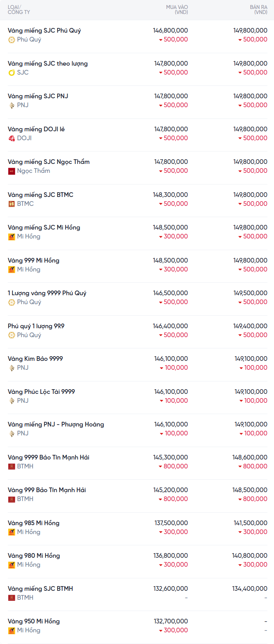
Task: Click the Mi Hồng logo under Vàng 950 Mi Hồng
Action: [12, 630]
